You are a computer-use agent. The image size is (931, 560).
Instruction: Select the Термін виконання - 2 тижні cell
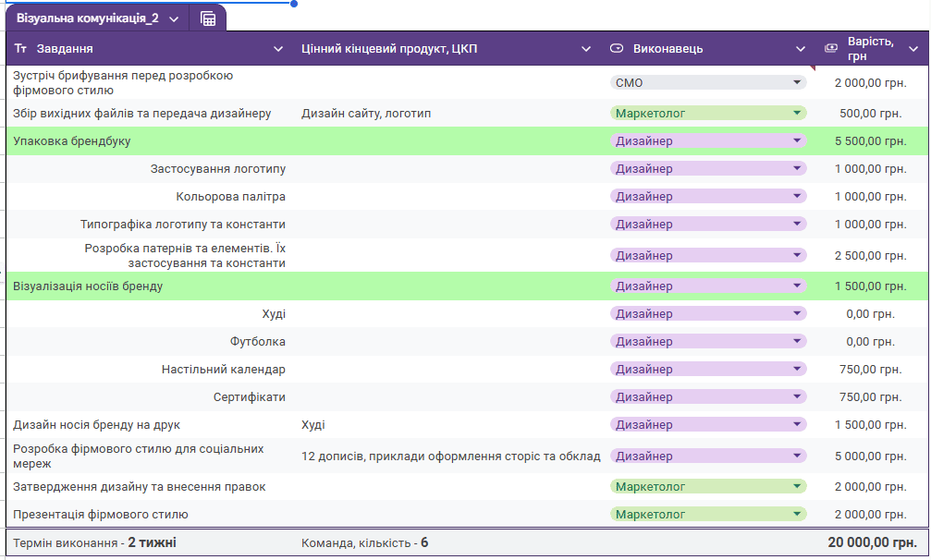151,542
